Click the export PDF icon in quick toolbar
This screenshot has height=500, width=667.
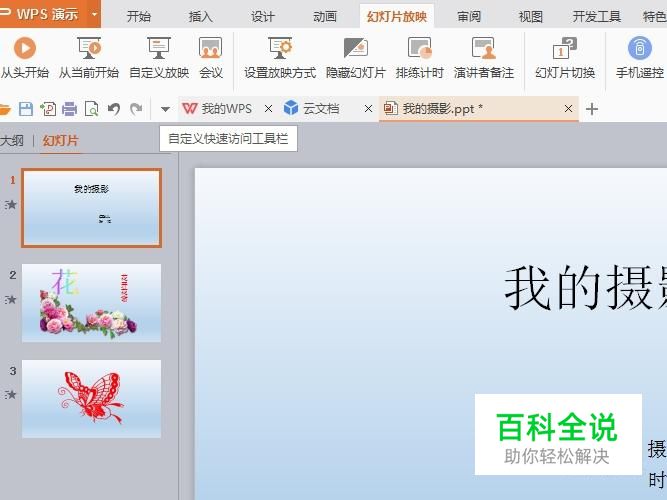48,109
